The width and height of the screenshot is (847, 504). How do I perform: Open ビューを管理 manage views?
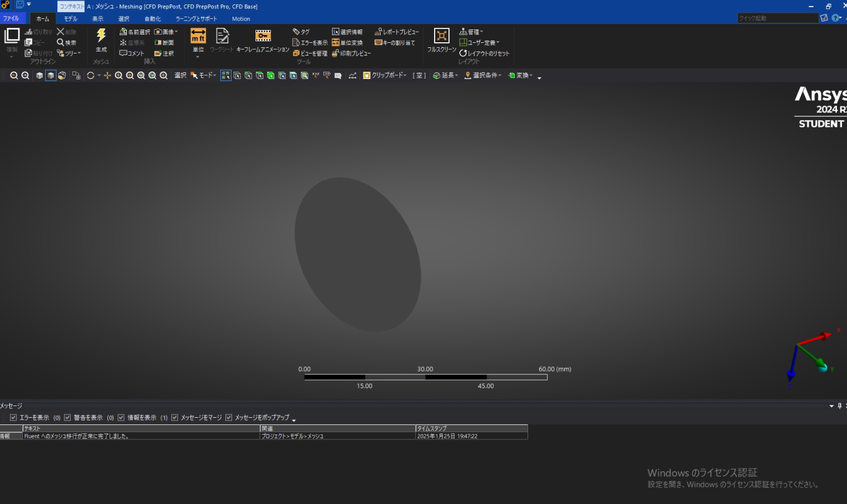310,53
